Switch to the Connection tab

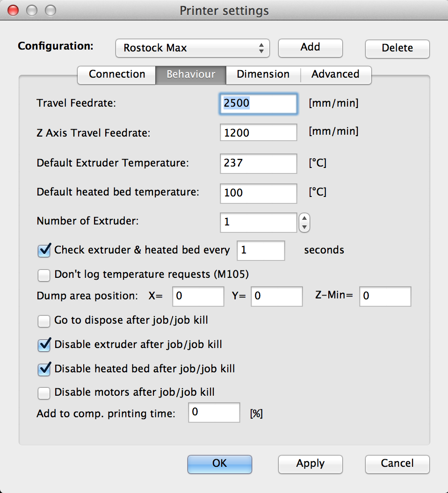[117, 74]
